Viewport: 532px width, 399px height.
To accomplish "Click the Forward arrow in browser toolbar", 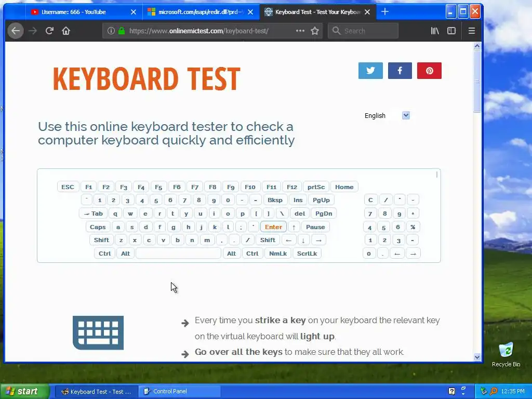I will (x=33, y=31).
